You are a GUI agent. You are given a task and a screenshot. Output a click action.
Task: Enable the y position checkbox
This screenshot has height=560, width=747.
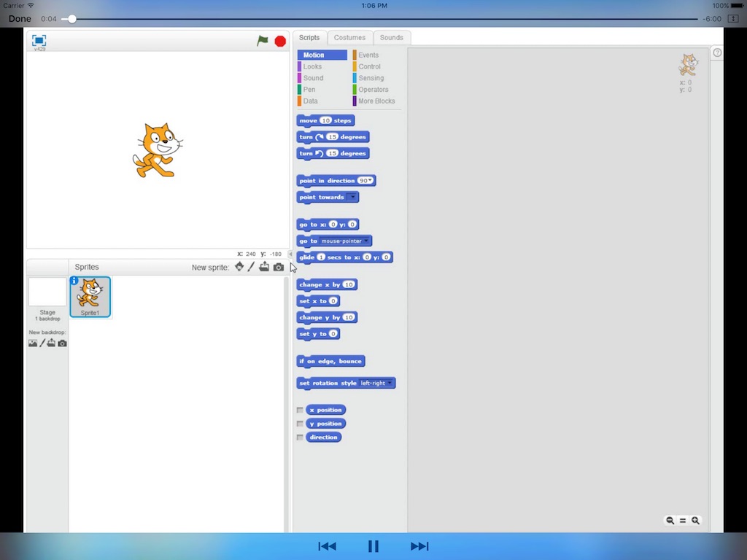pos(300,424)
